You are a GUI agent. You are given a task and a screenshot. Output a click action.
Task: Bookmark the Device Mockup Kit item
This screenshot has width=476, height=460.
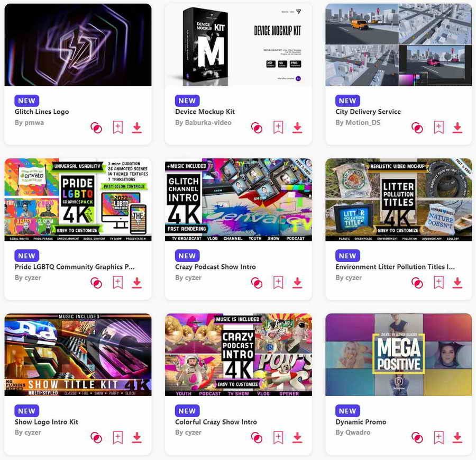[x=278, y=127]
